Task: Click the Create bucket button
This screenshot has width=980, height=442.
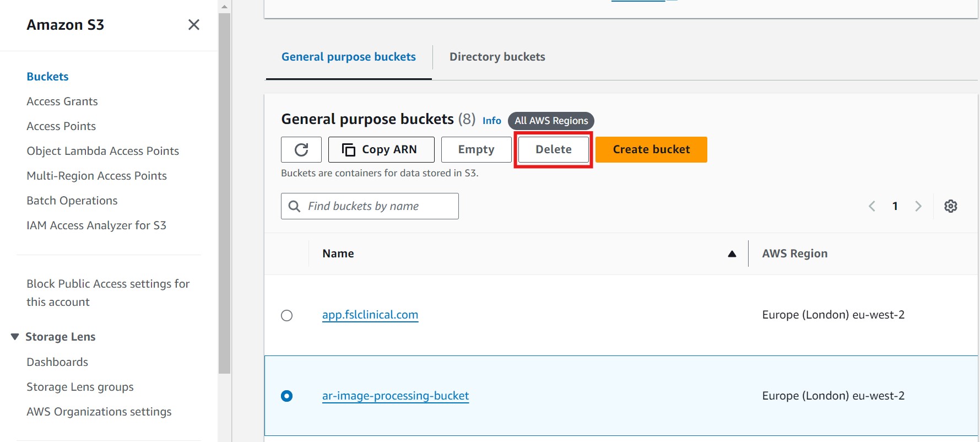Action: point(651,149)
